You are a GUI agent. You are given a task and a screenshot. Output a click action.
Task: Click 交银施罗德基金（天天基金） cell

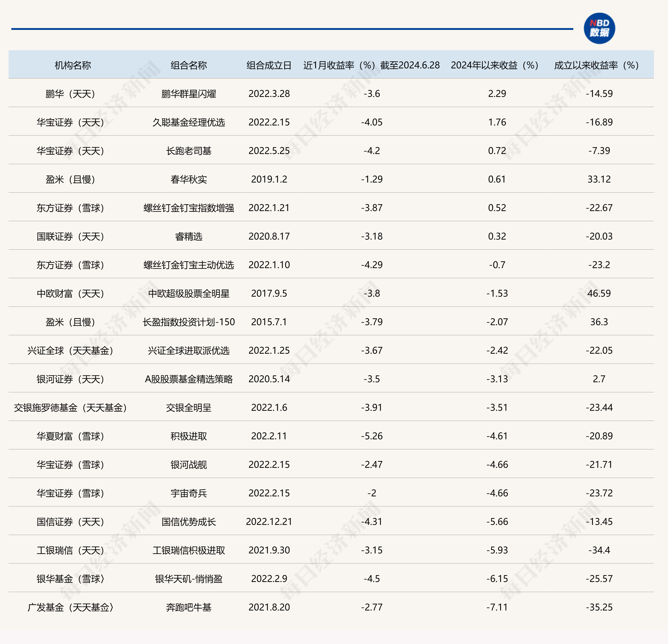[x=70, y=408]
